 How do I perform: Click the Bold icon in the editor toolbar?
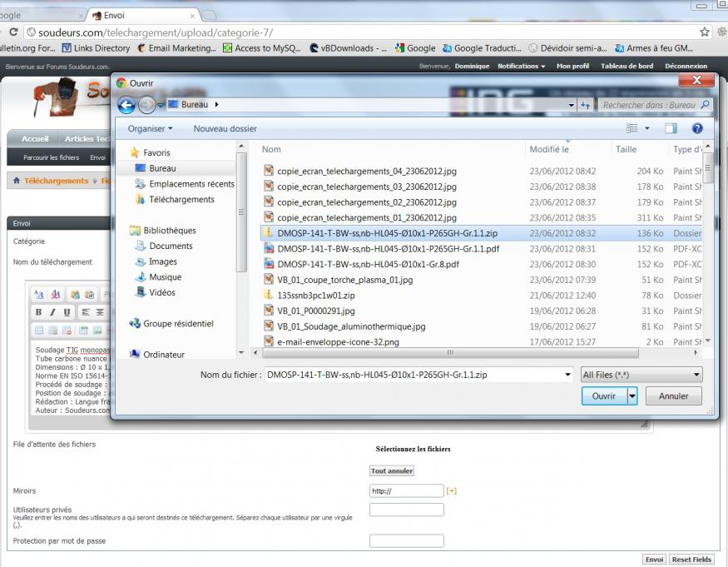38,312
